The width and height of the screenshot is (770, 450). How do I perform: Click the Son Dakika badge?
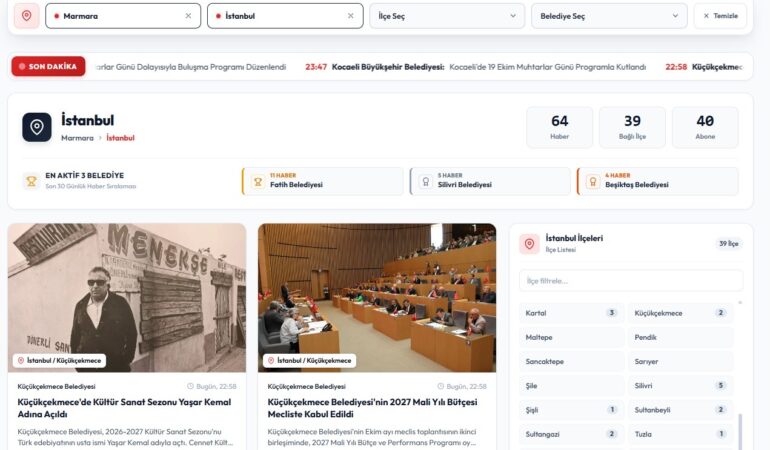pos(48,66)
